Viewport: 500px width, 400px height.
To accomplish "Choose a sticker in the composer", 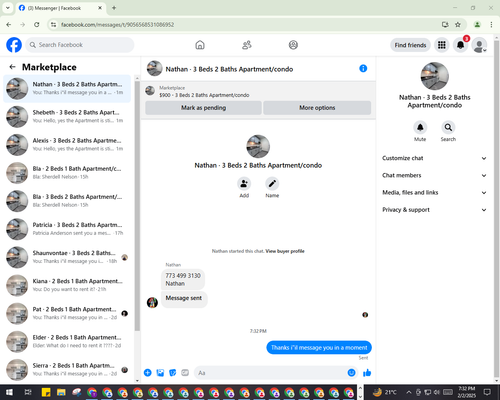I will (x=173, y=373).
